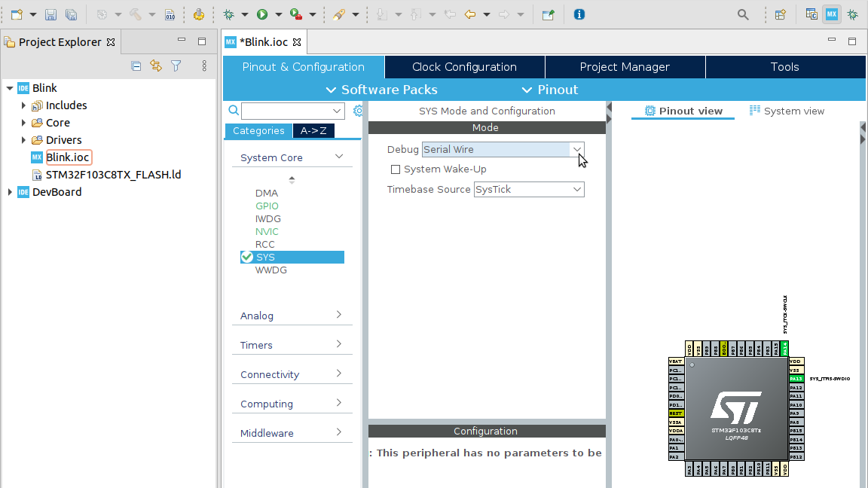Screen dimensions: 868x488
Task: Select GPIO in System Core list
Action: [x=267, y=206]
